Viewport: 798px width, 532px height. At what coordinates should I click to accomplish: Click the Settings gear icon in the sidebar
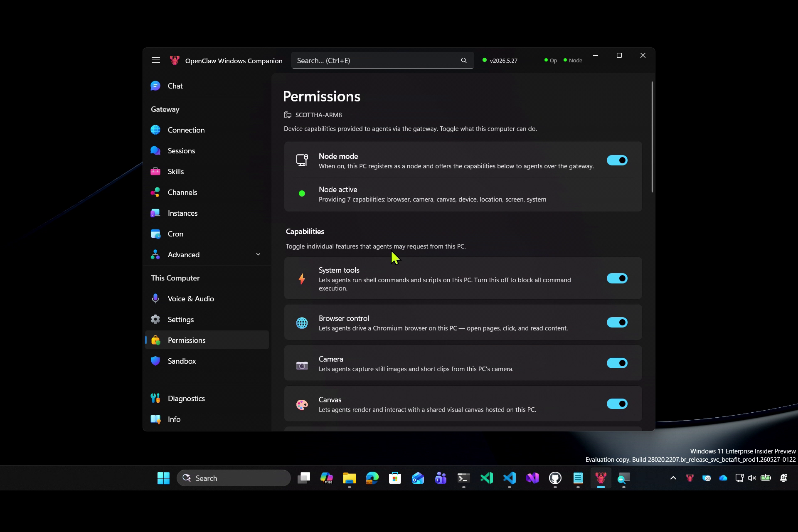pyautogui.click(x=155, y=319)
